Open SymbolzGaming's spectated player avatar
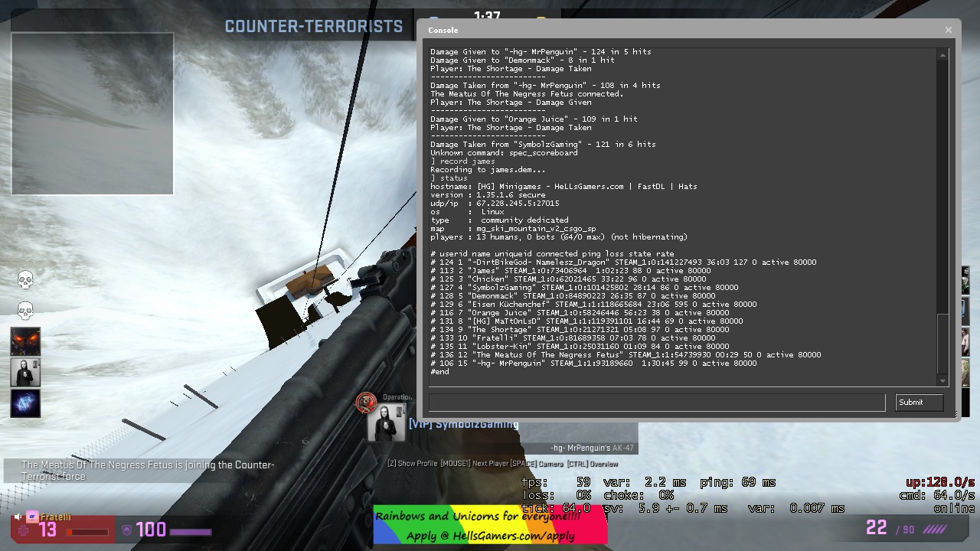This screenshot has width=980, height=551. click(386, 423)
